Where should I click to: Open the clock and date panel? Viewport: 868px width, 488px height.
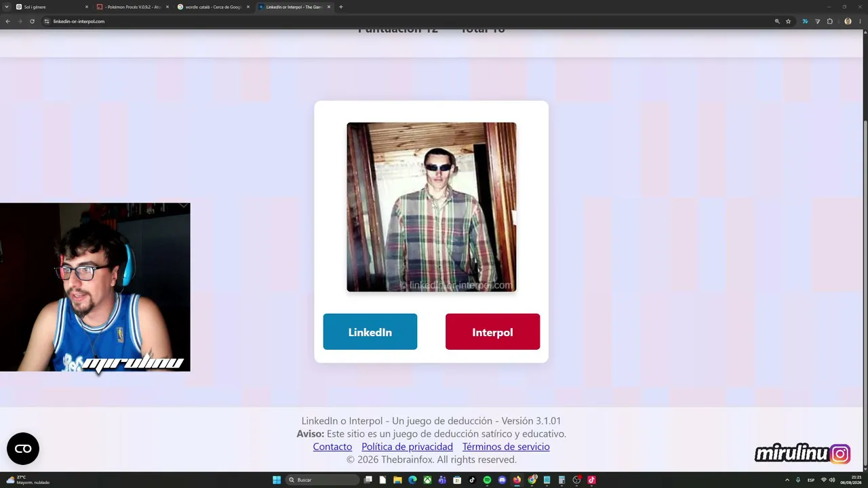(x=852, y=480)
